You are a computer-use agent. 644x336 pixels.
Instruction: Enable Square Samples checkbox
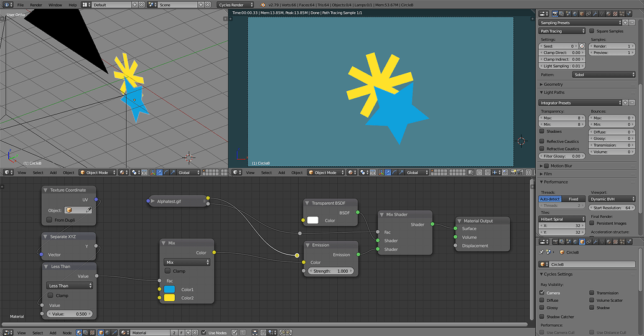coord(592,31)
